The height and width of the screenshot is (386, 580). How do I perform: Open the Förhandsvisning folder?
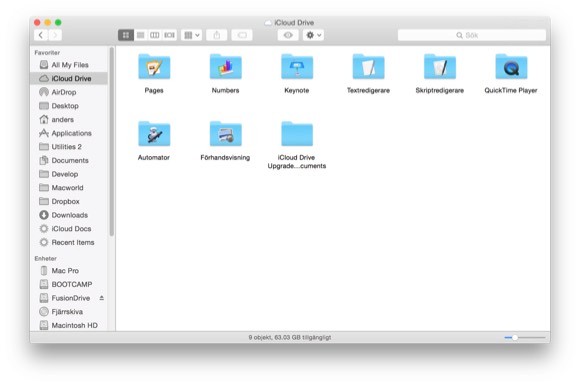tap(225, 134)
